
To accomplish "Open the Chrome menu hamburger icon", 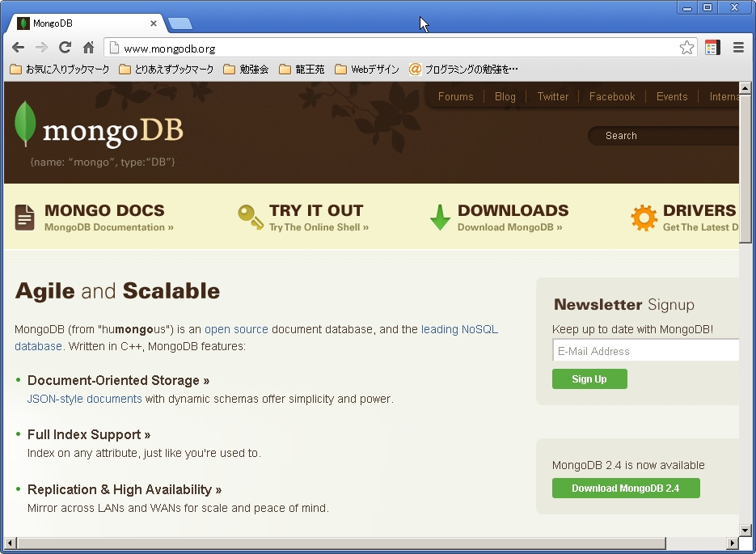I will [x=738, y=48].
